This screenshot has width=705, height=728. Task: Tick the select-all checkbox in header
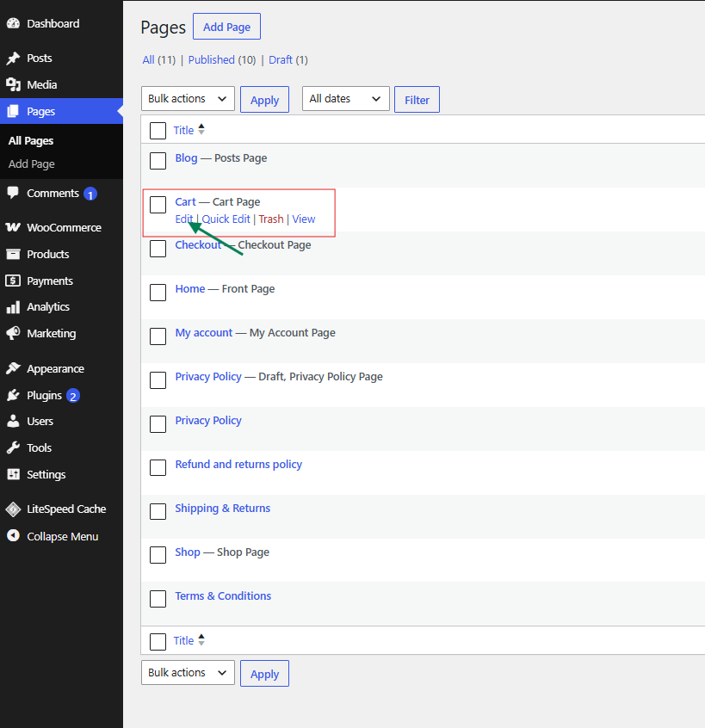[x=158, y=131]
